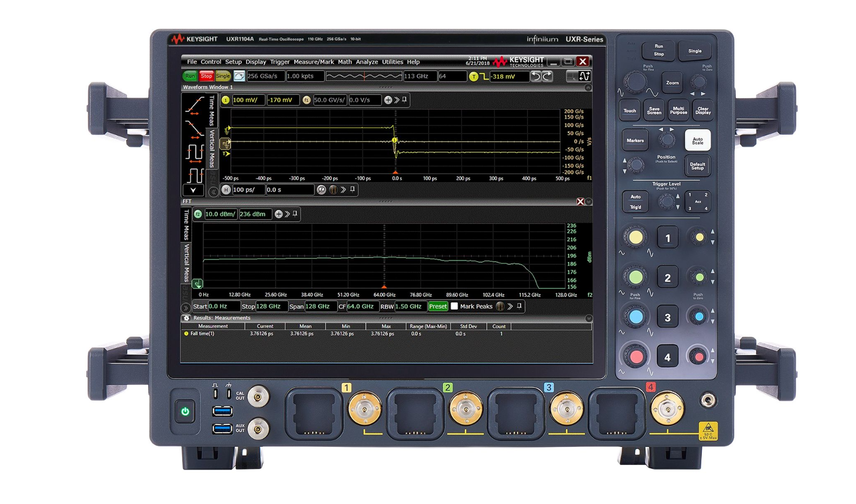Click the red Stop button
The width and height of the screenshot is (856, 504).
[x=206, y=77]
